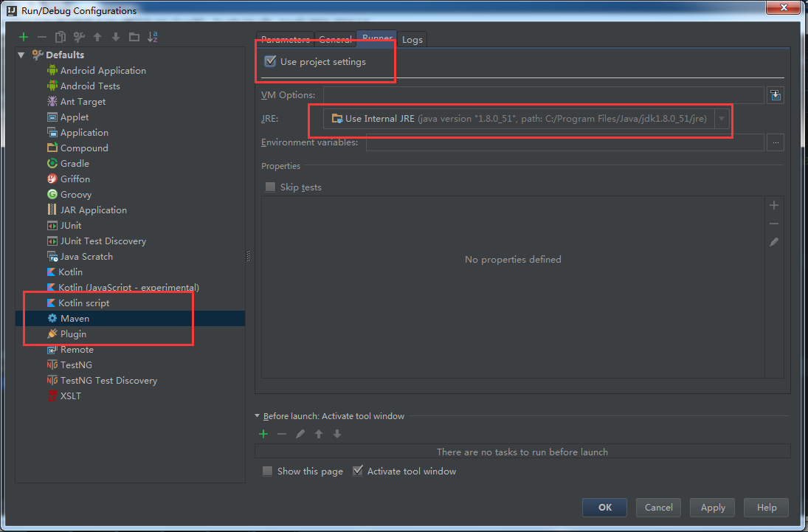Screen dimensions: 808x532
Task: Switch to the Logs tab
Action: 412,40
